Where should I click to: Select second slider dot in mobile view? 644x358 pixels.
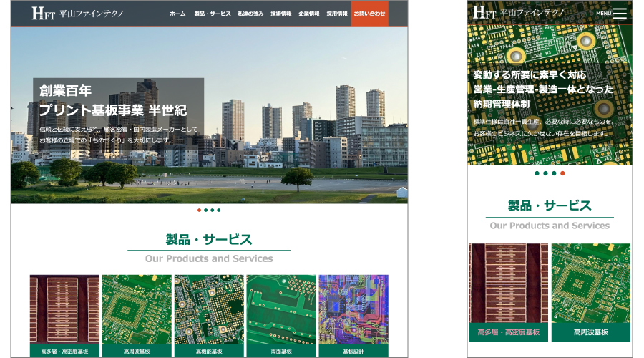(x=545, y=173)
